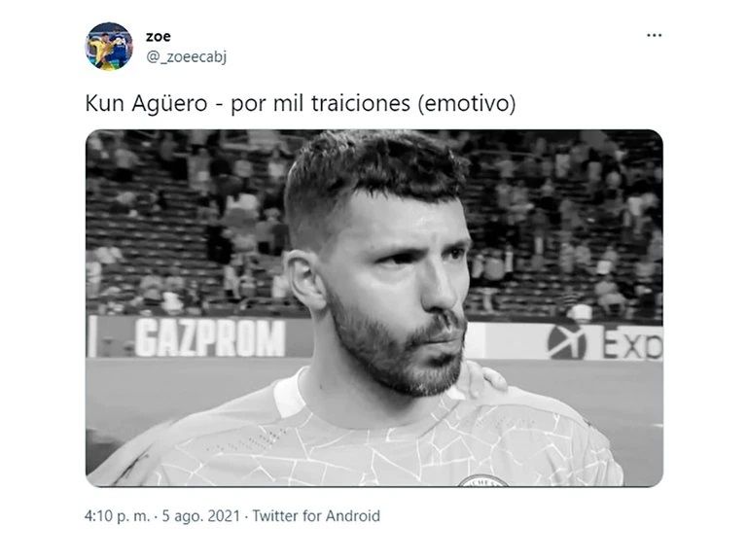Open zoe's round profile avatar

(x=109, y=47)
